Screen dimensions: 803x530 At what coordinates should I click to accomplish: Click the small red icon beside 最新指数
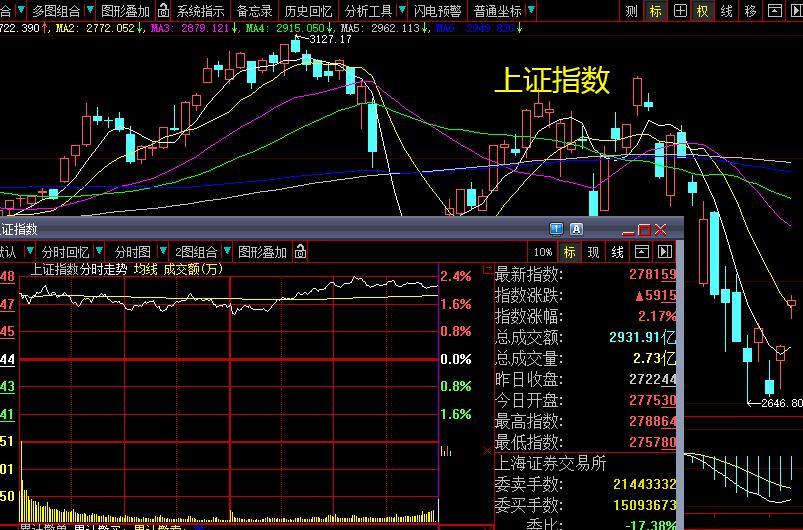pyautogui.click(x=487, y=268)
